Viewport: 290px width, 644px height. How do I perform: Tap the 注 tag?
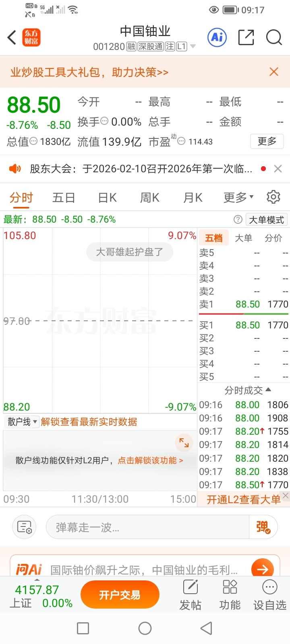[x=170, y=47]
